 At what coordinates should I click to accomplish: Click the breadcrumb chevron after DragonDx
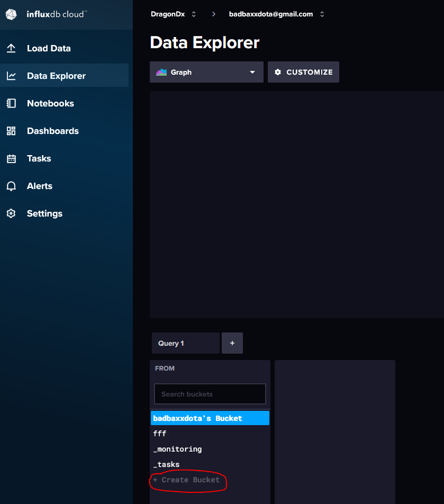tap(214, 14)
